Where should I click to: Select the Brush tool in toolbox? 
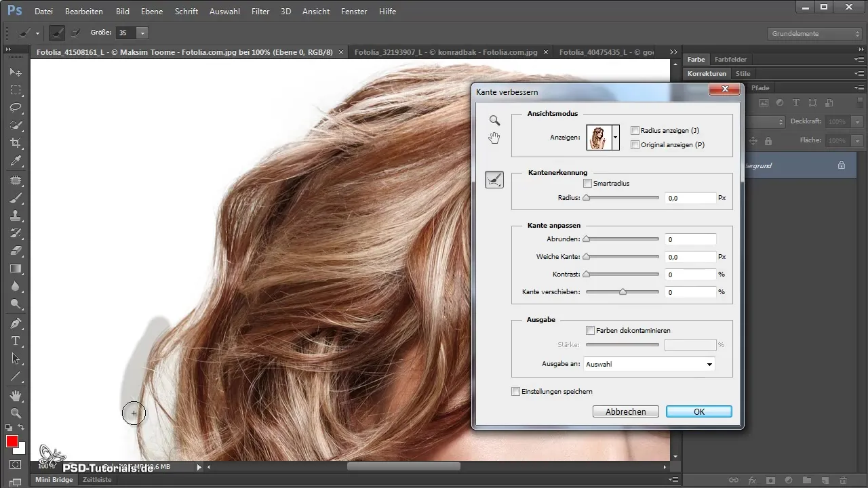pos(16,198)
